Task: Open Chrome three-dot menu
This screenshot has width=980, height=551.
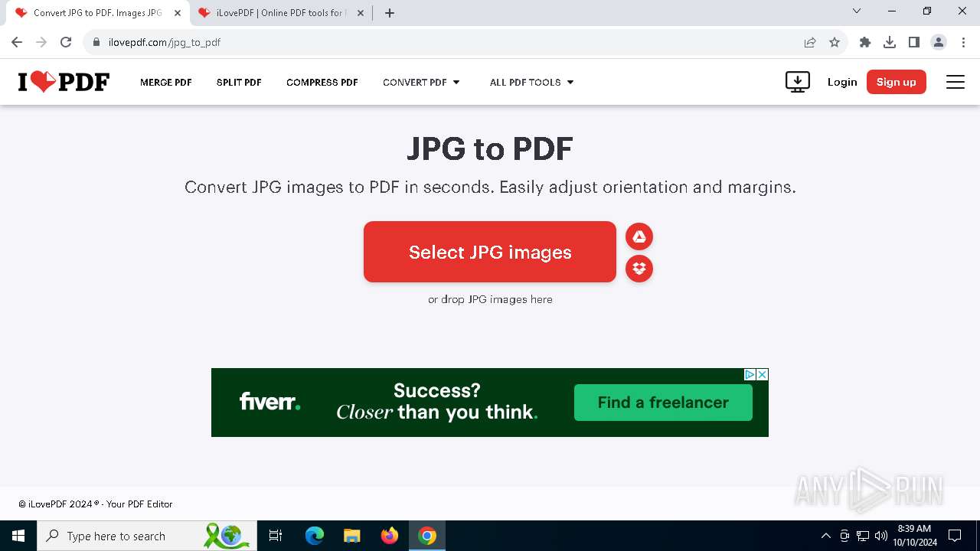Action: [x=963, y=42]
